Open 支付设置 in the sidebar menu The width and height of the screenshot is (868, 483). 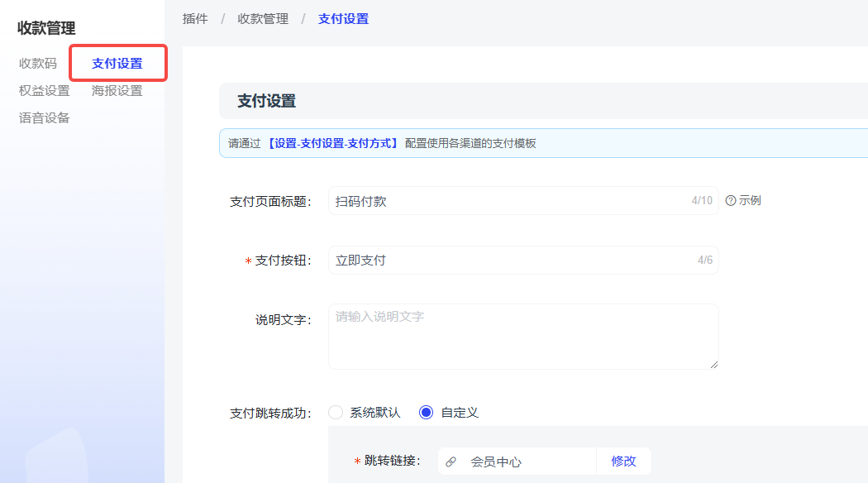pos(117,64)
